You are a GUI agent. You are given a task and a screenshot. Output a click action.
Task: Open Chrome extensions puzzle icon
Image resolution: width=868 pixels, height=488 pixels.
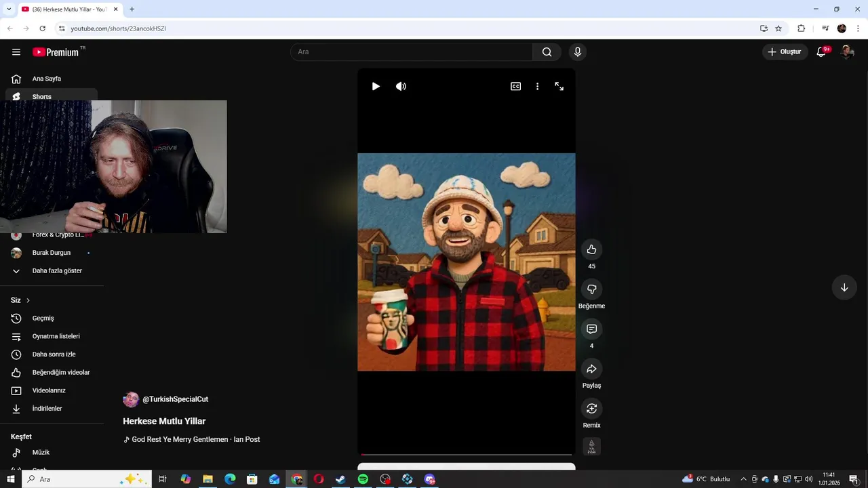tap(801, 28)
